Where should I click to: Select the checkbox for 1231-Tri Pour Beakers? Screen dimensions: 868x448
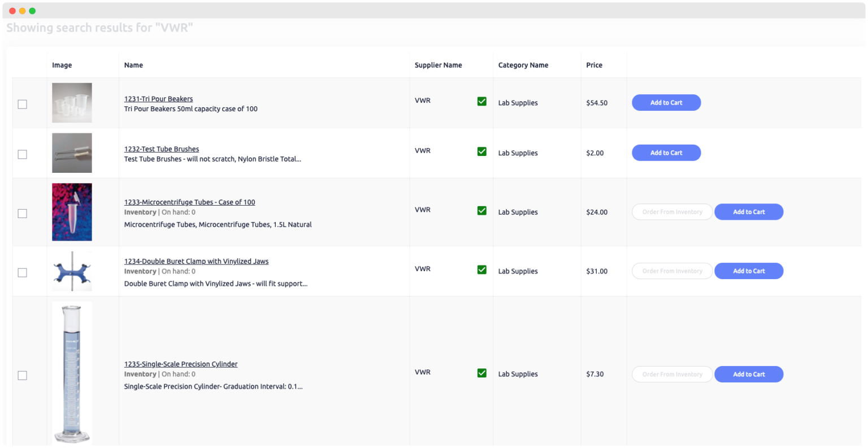(x=22, y=104)
